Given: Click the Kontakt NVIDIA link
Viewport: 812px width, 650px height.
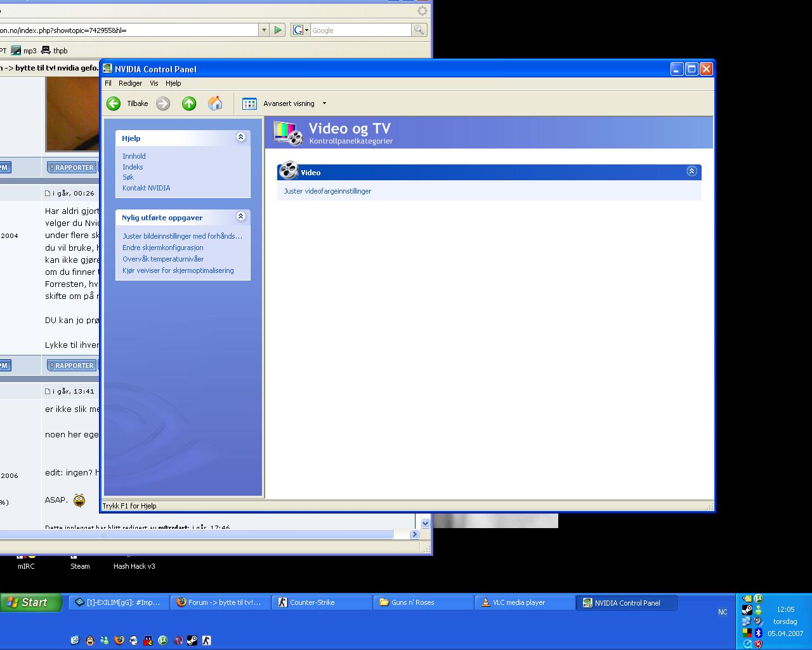Looking at the screenshot, I should [x=147, y=188].
